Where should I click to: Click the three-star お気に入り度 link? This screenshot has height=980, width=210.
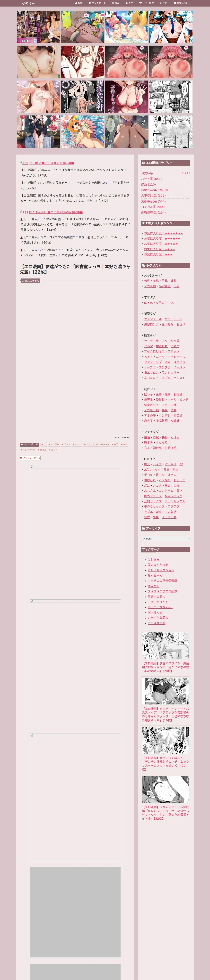[x=158, y=254]
